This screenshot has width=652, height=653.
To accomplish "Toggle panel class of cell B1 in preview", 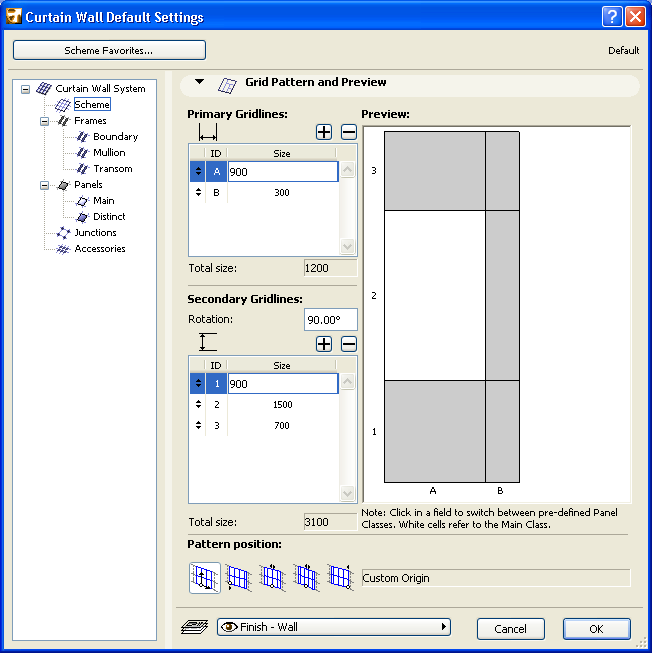I will click(502, 431).
